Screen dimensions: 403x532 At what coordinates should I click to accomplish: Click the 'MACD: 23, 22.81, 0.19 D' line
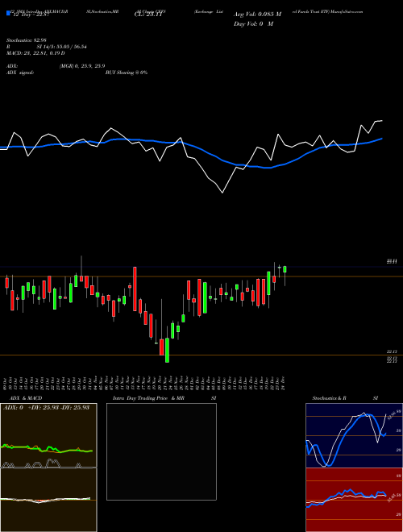tap(35, 53)
